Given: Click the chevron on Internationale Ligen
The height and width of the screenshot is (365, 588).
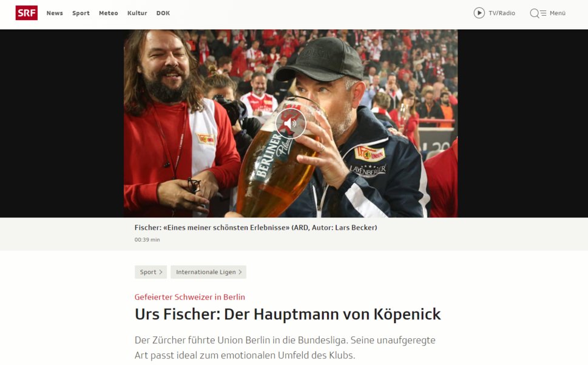Looking at the screenshot, I should point(240,272).
